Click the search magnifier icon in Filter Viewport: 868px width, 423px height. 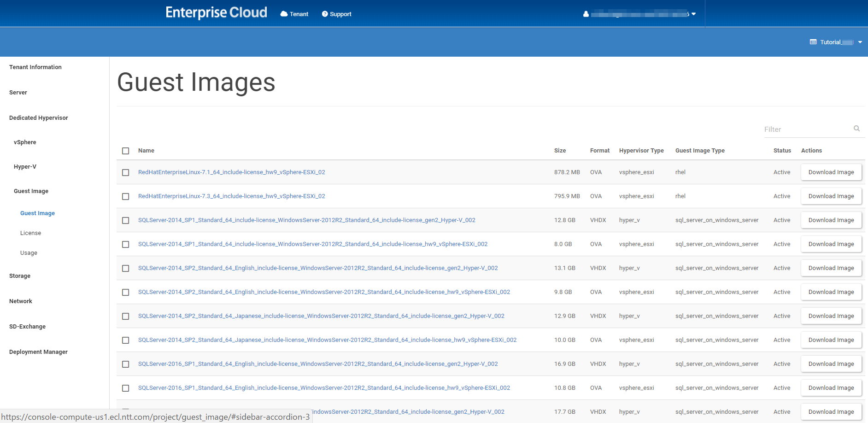[x=856, y=129]
